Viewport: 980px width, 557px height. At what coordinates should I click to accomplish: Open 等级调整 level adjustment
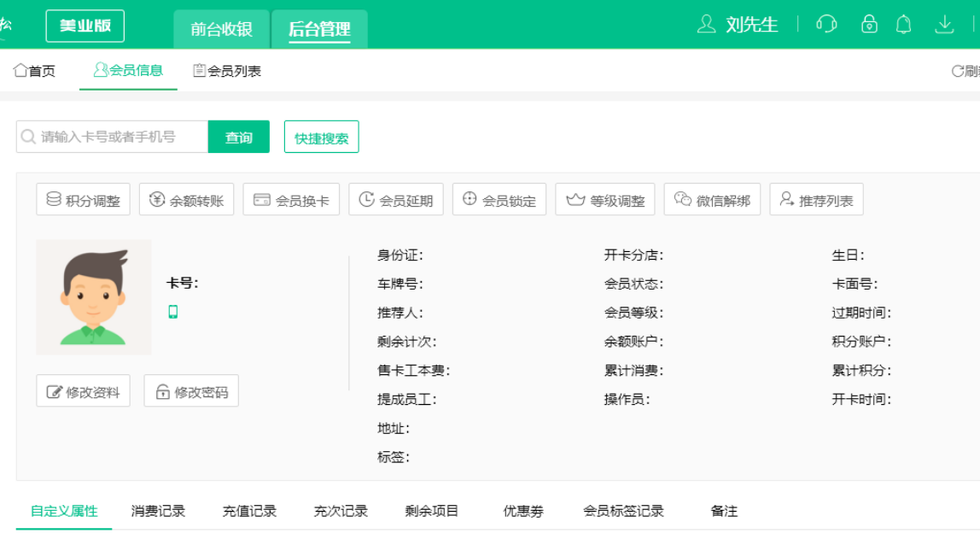(605, 200)
